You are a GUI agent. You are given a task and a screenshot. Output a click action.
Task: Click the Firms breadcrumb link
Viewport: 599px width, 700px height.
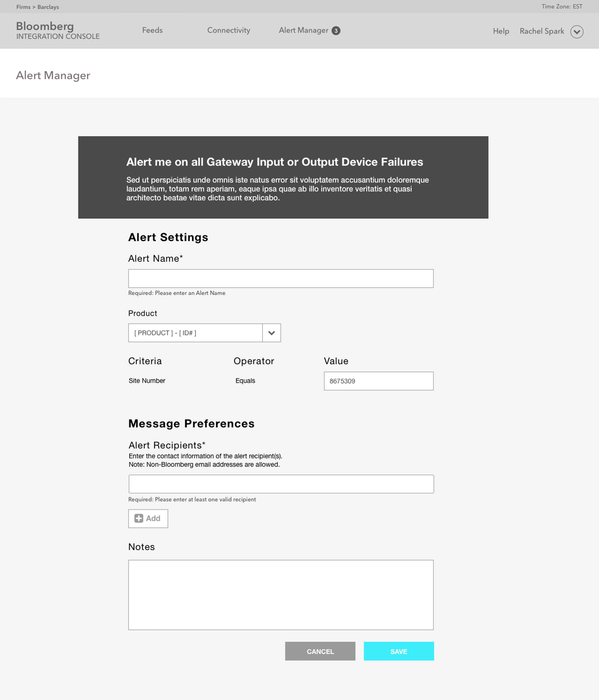[23, 7]
